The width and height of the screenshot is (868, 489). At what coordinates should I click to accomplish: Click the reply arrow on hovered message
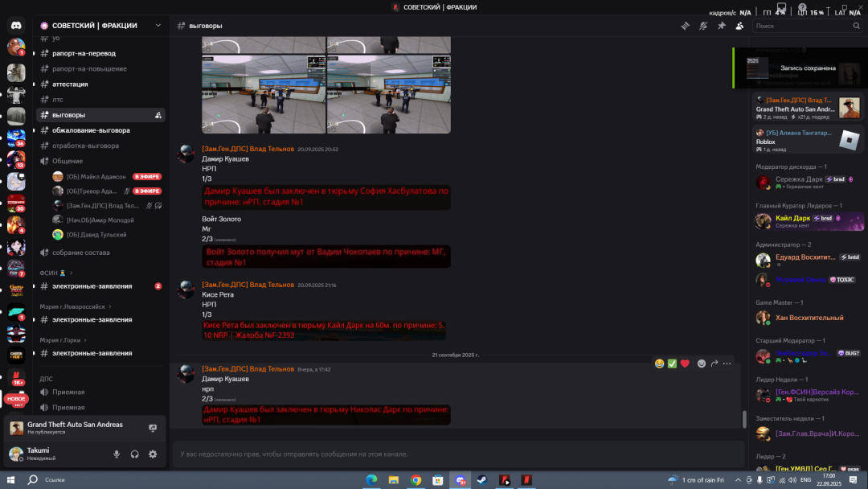coord(714,364)
